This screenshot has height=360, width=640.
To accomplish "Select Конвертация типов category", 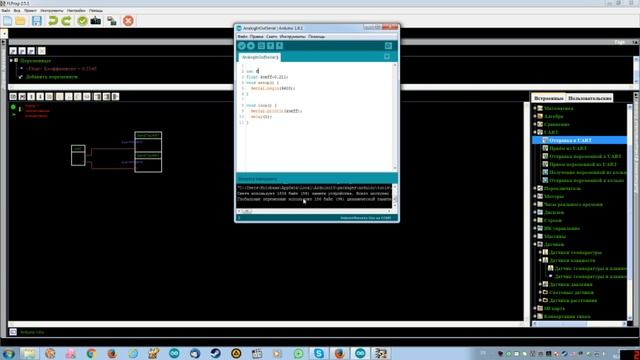I will pyautogui.click(x=567, y=316).
